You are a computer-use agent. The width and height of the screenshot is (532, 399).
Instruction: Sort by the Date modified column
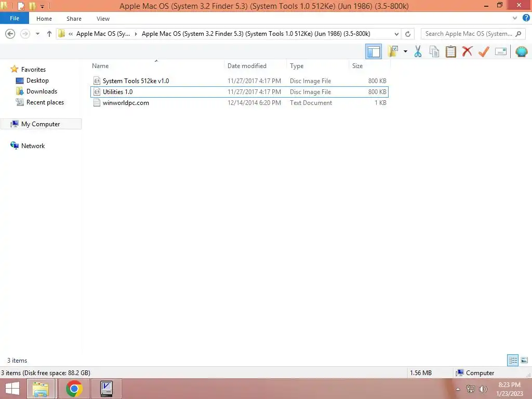click(247, 66)
